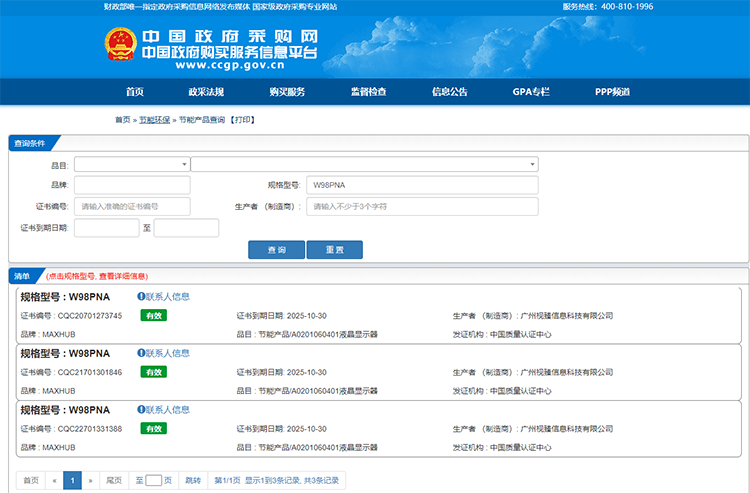Click 有效 badge beside CQC20701273745

tap(154, 316)
